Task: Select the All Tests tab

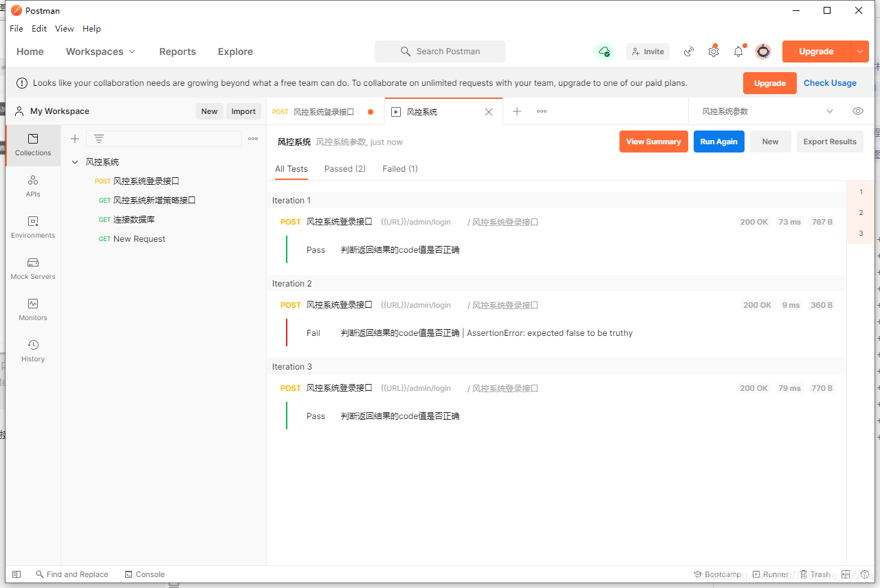Action: pos(291,169)
